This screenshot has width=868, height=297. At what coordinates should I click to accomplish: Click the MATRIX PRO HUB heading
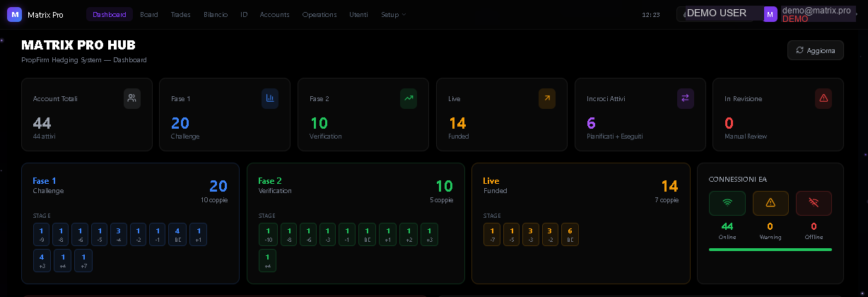point(78,45)
